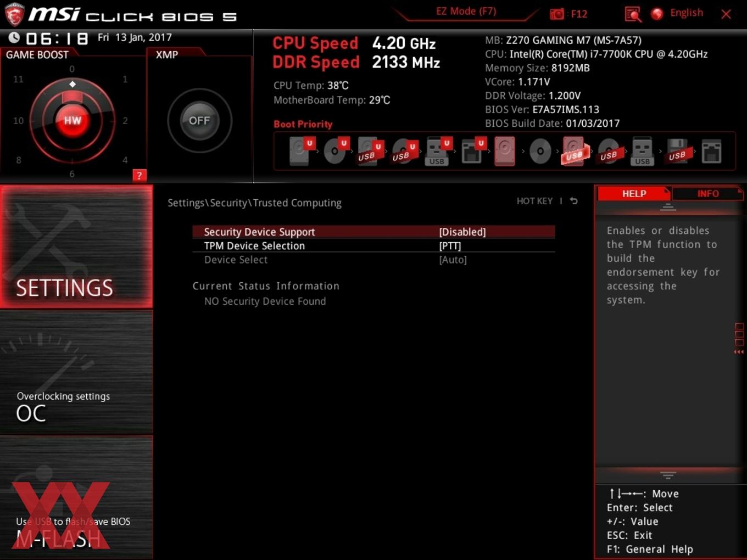
Task: Change Security Device Support [Disabled] value
Action: [x=462, y=232]
